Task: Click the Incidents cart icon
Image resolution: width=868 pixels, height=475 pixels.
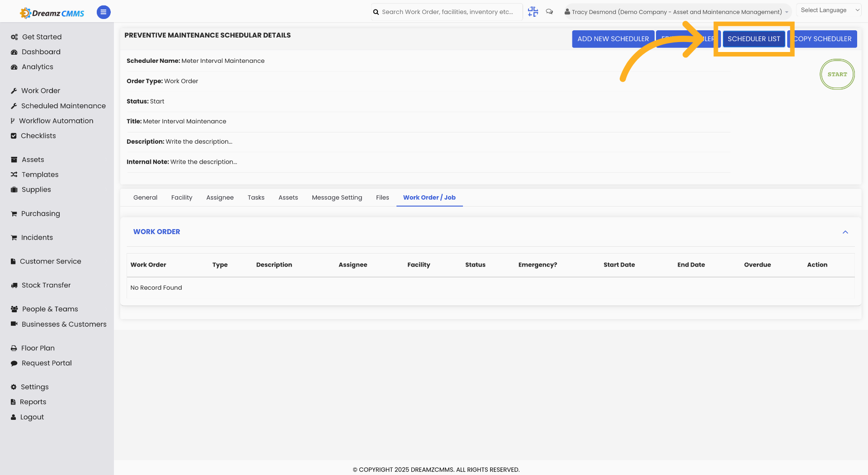Action: (14, 238)
